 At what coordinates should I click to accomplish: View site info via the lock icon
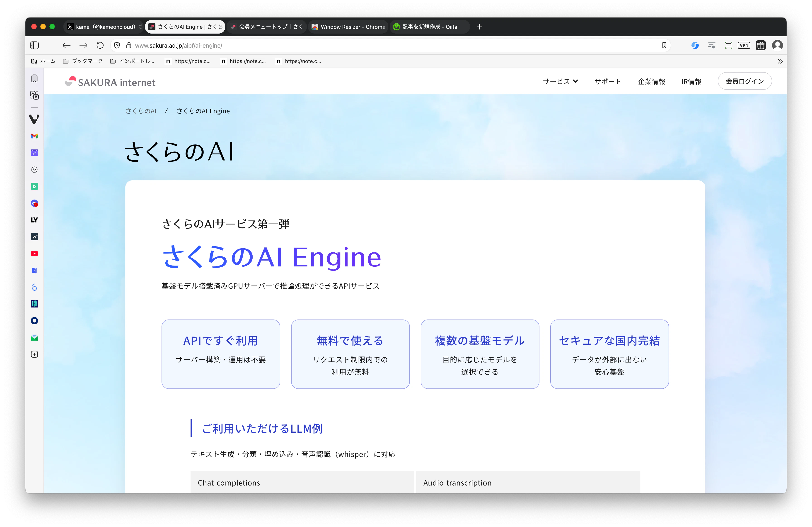[129, 45]
